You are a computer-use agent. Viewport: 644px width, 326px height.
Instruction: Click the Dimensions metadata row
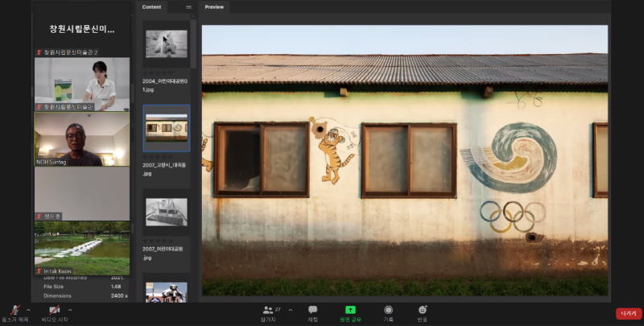pyautogui.click(x=85, y=295)
